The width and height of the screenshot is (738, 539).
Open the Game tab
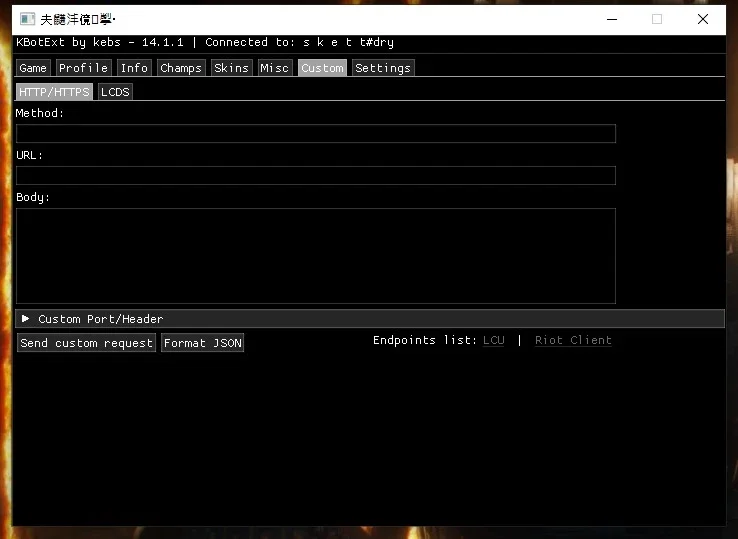click(x=33, y=68)
